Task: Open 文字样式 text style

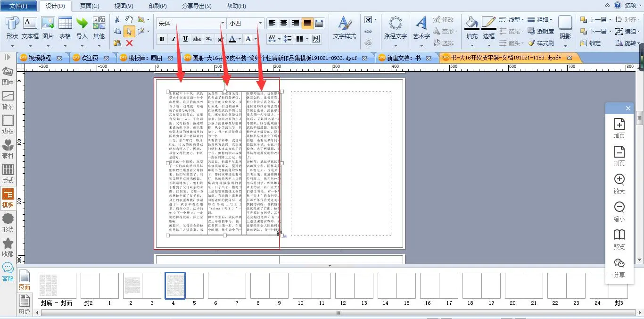Action: point(345,27)
